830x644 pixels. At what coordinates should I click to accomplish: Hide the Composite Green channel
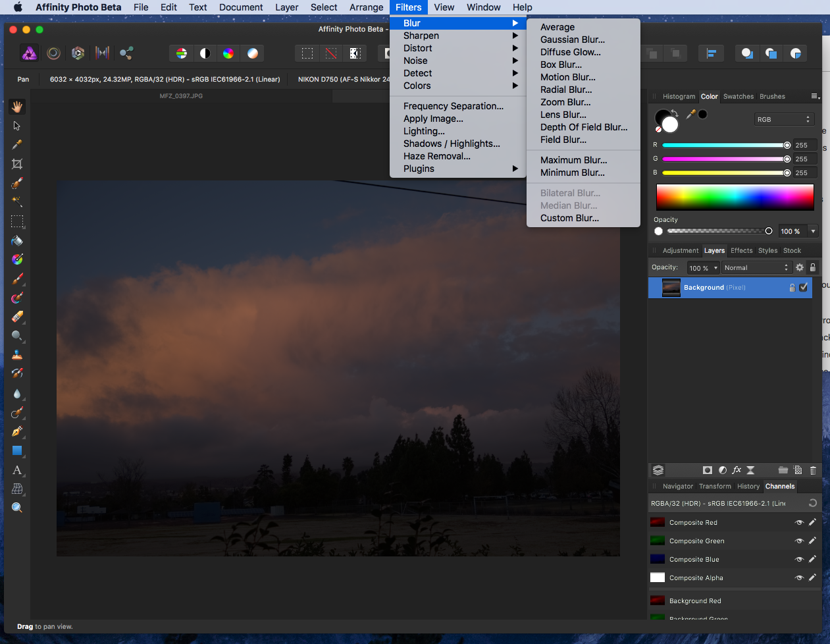coord(799,541)
